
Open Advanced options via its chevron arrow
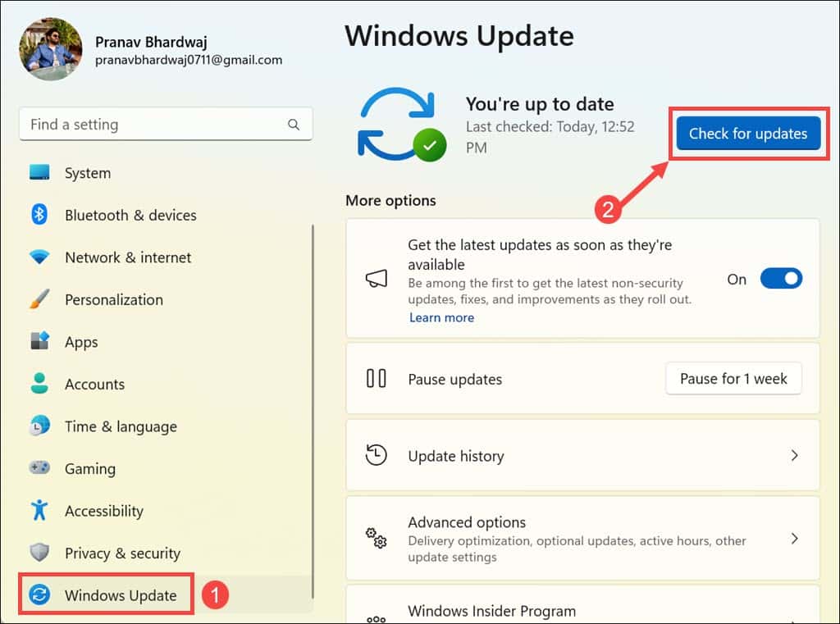(794, 538)
